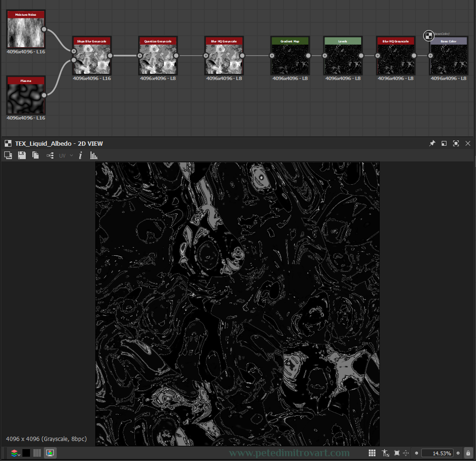
Task: Click the Gradient Map output connector
Action: click(x=308, y=56)
